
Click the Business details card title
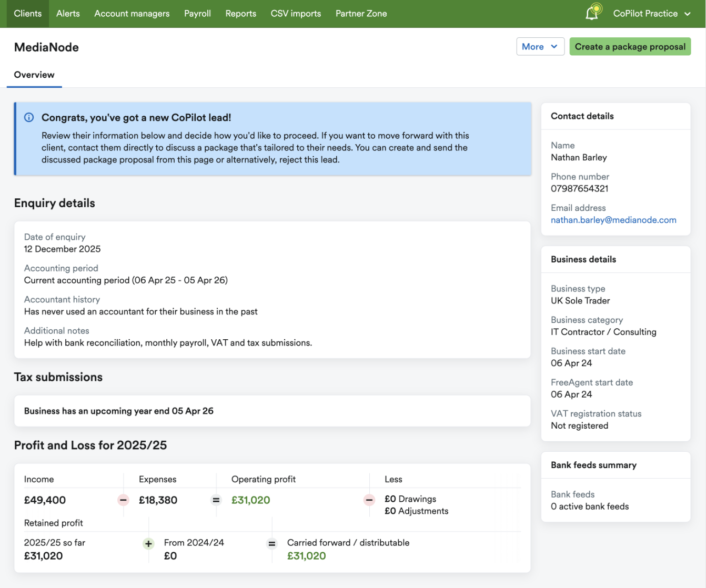click(x=583, y=259)
